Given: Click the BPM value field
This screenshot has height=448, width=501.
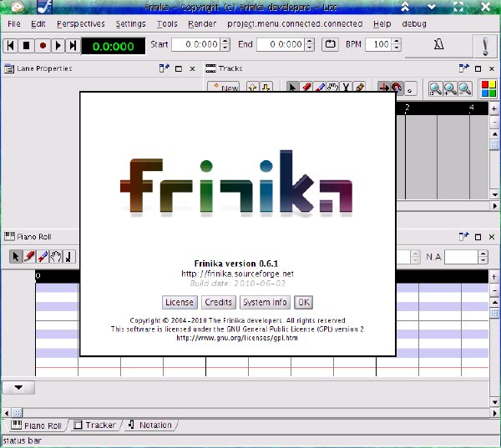Looking at the screenshot, I should [x=378, y=44].
